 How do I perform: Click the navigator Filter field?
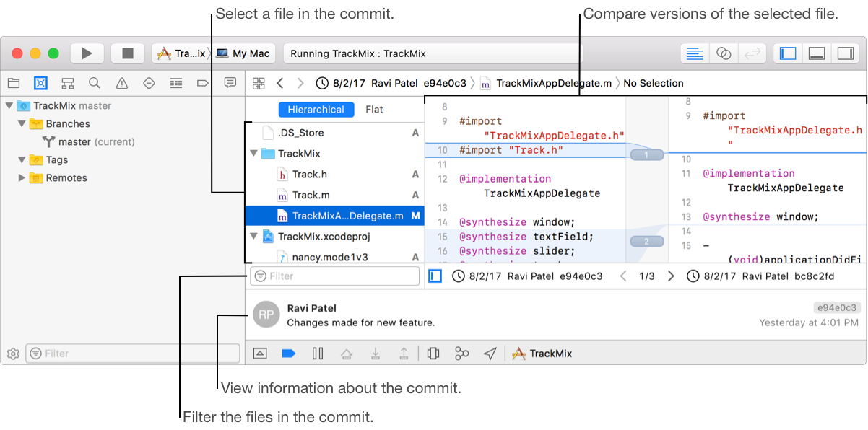[x=133, y=354]
